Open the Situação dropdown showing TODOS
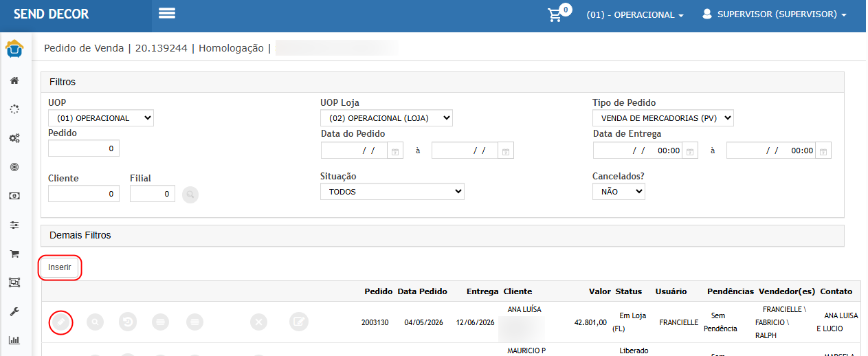Viewport: 868px width, 356px height. [392, 192]
